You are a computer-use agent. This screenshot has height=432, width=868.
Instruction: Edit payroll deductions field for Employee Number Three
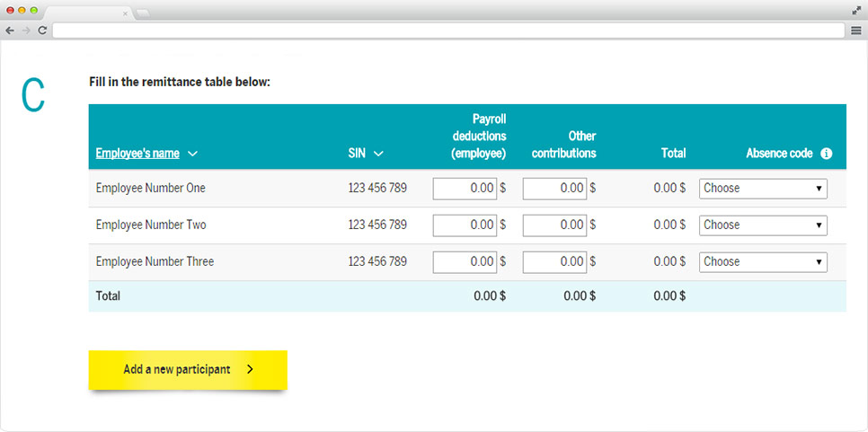pos(465,261)
